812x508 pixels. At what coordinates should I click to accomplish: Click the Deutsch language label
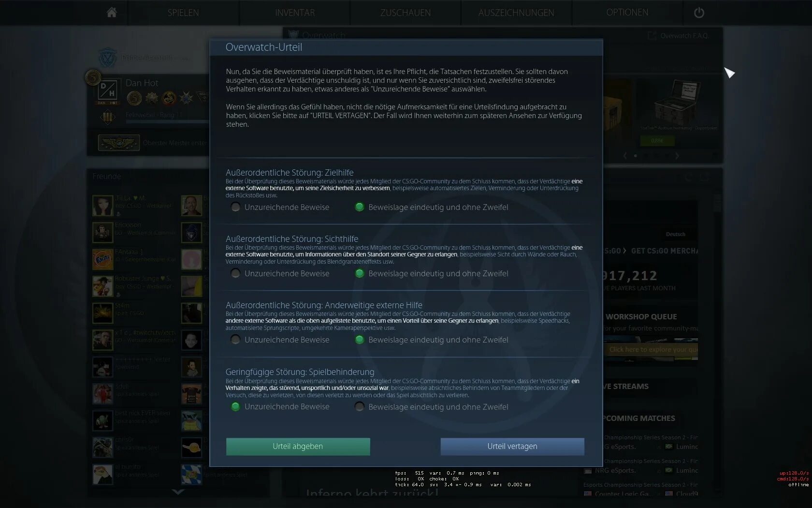(x=675, y=234)
